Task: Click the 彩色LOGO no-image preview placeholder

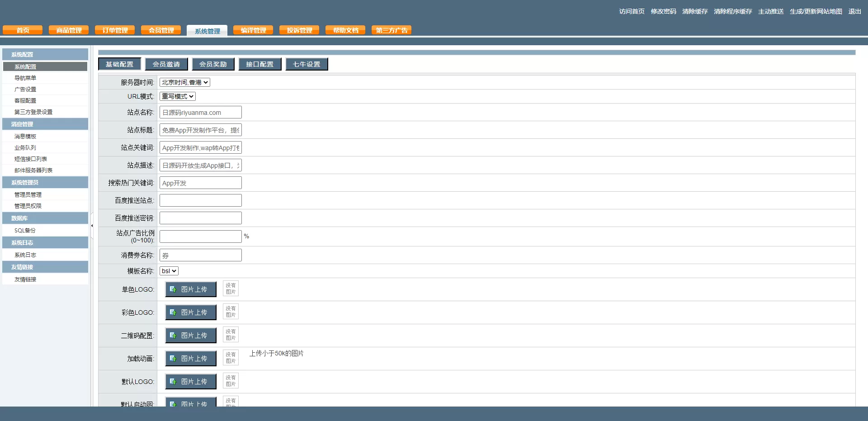Action: tap(231, 312)
